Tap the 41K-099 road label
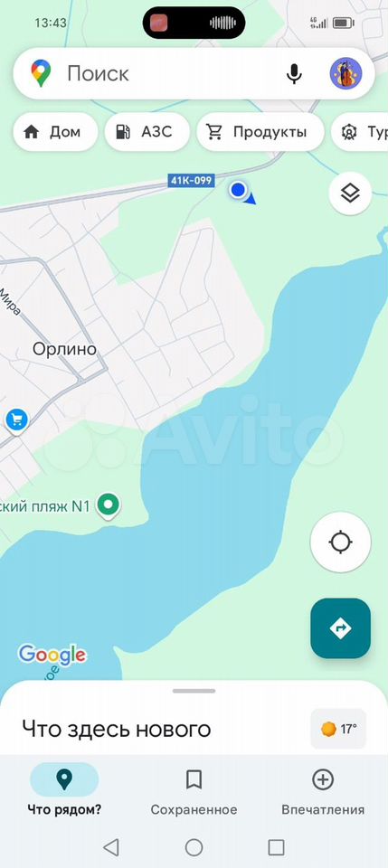The width and height of the screenshot is (388, 868). [191, 181]
